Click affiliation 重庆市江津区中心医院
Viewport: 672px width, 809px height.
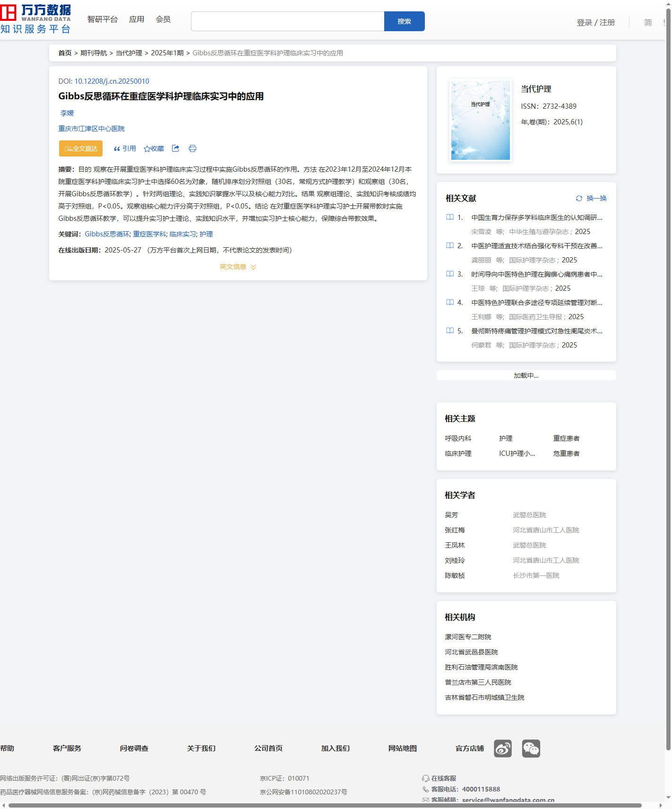click(x=91, y=129)
